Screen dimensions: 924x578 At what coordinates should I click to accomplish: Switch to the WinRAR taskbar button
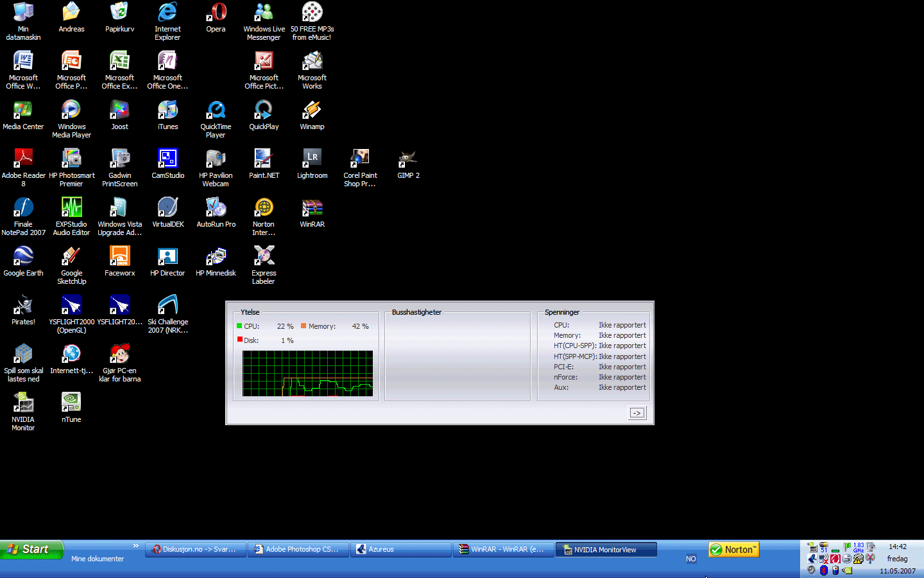tap(504, 549)
